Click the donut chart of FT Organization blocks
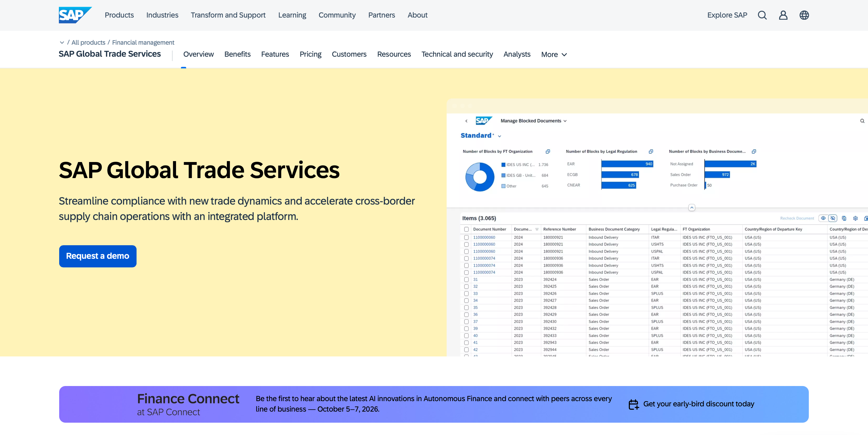The width and height of the screenshot is (868, 435). click(480, 177)
